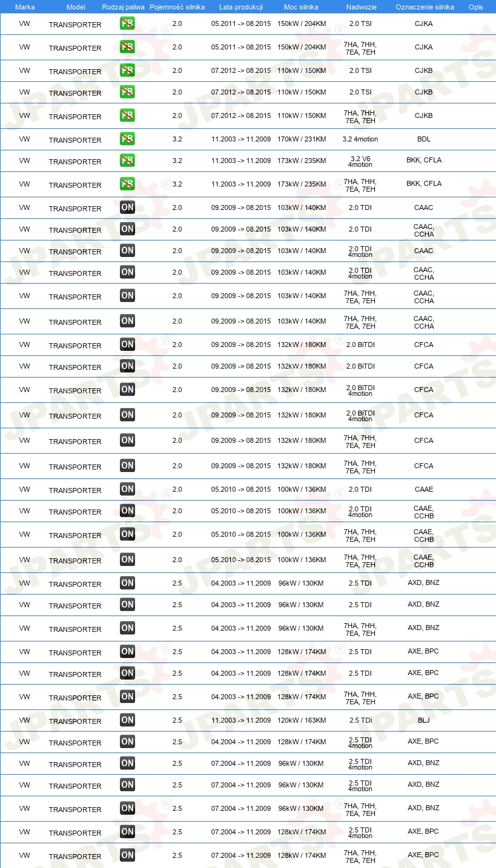Click CAAE code in 2.0 TDI non-4motion row
496x868 pixels.
click(x=424, y=489)
